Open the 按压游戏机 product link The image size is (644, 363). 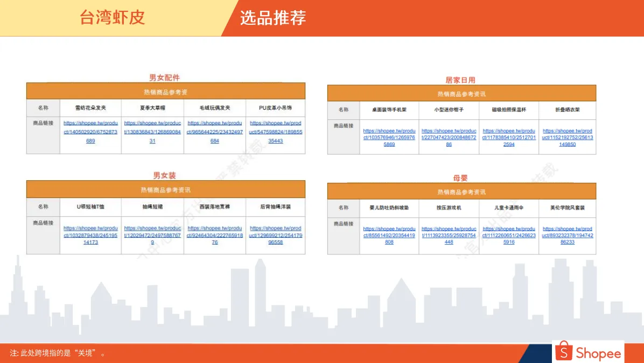pyautogui.click(x=449, y=234)
